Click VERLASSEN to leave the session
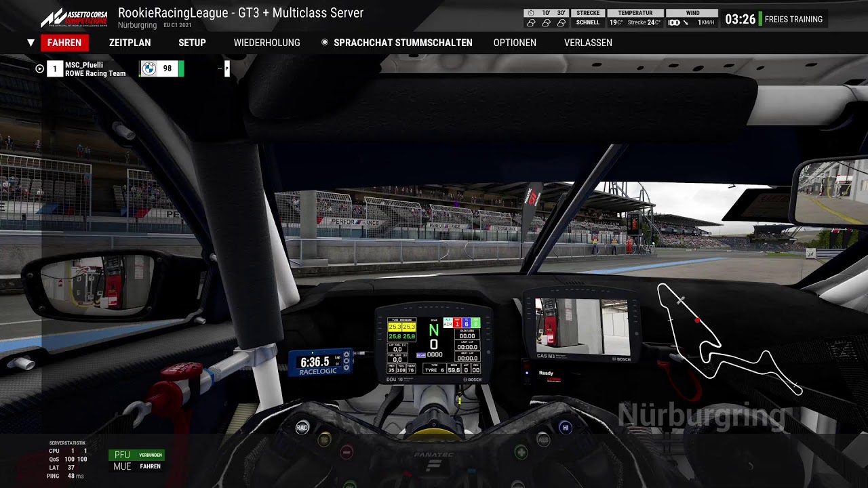868x488 pixels. pyautogui.click(x=588, y=43)
